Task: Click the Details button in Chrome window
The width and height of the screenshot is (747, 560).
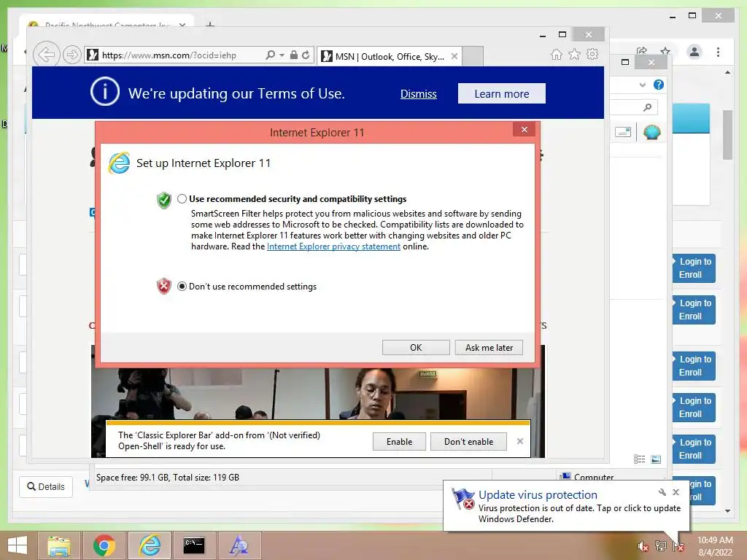Action: [x=46, y=486]
